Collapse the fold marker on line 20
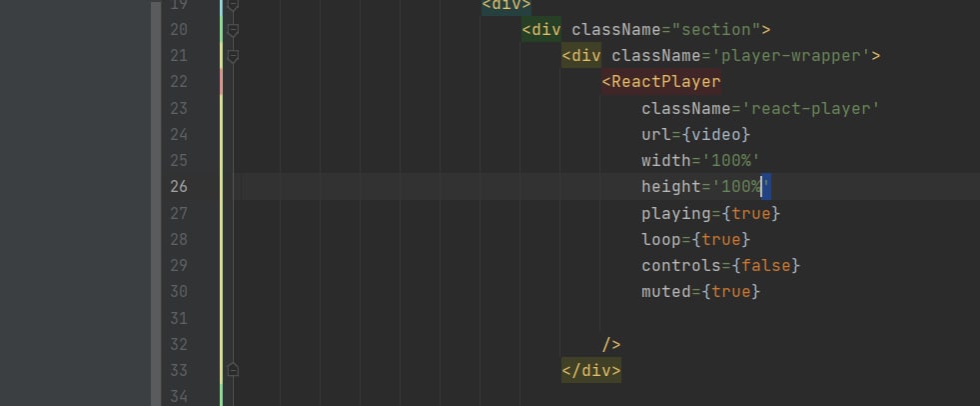Viewport: 980px width, 406px height. point(233,29)
